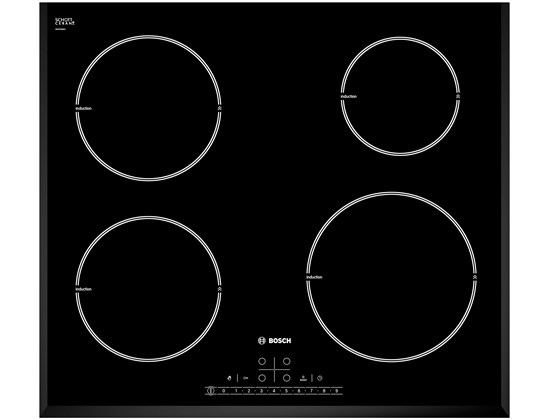Image resolution: width=550 pixels, height=420 pixels.
Task: Tap the childproof lock key icon
Action: coord(246,378)
